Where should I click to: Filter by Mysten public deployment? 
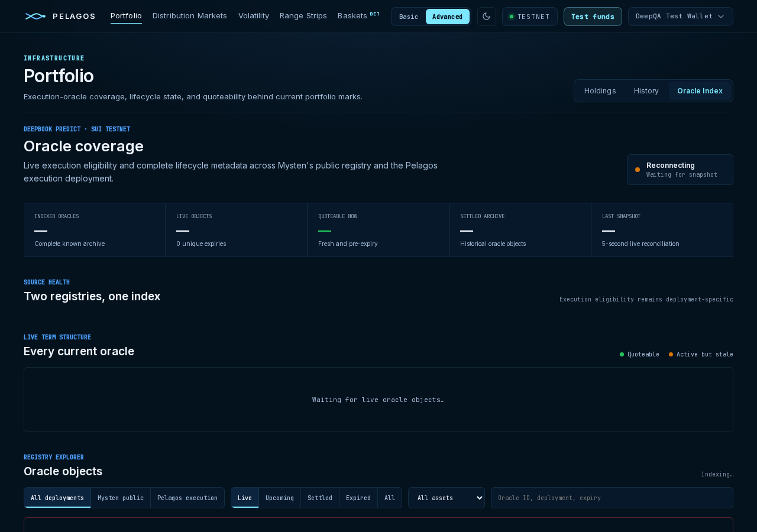point(121,498)
